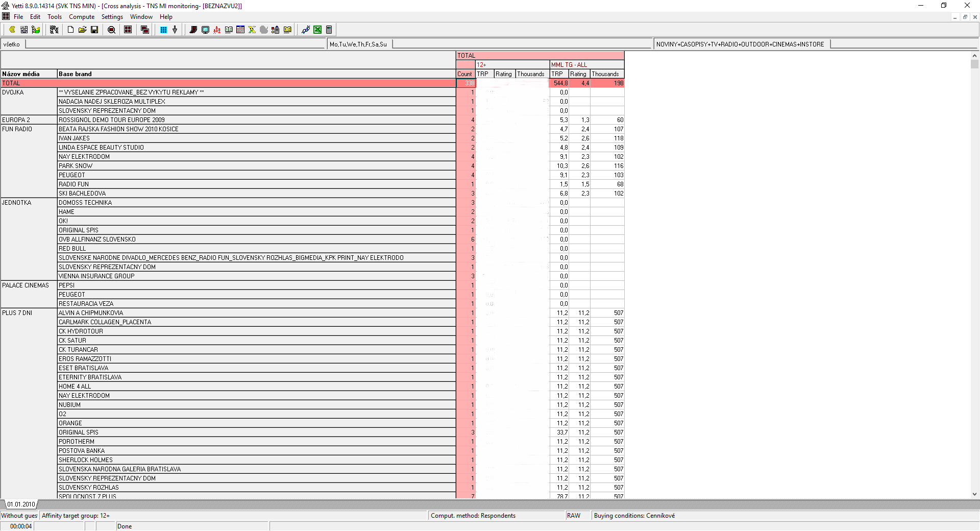Screen dimensions: 980x531
Task: Select brand 'ROSSIGNOL DEMO TOUR EUROPE 2009'
Action: click(x=256, y=120)
